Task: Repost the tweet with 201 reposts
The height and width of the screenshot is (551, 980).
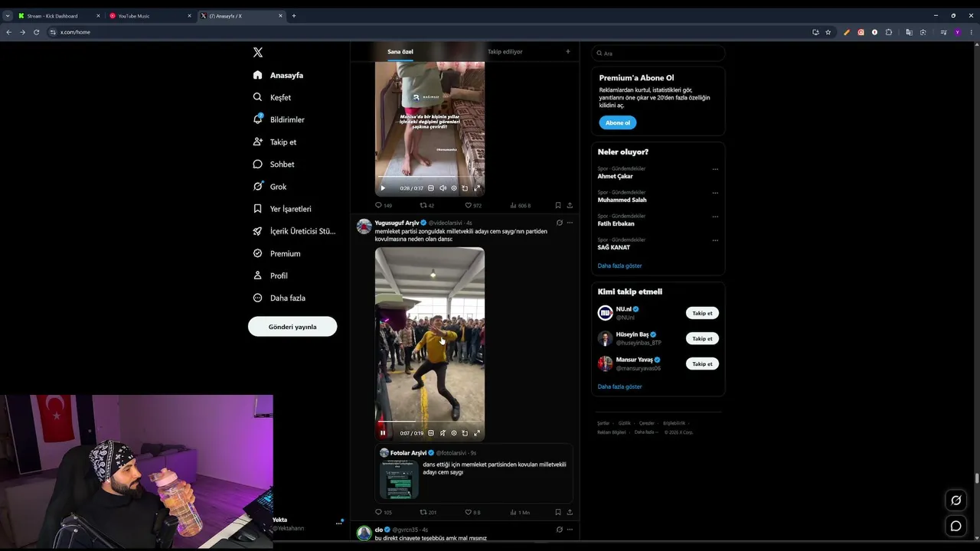Action: point(428,512)
